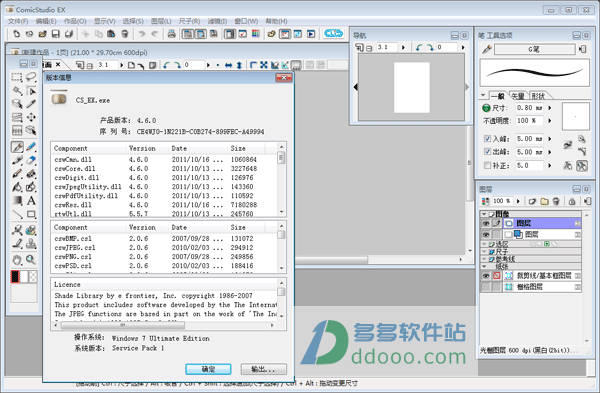Click the delete trash toolbar icon

125,34
